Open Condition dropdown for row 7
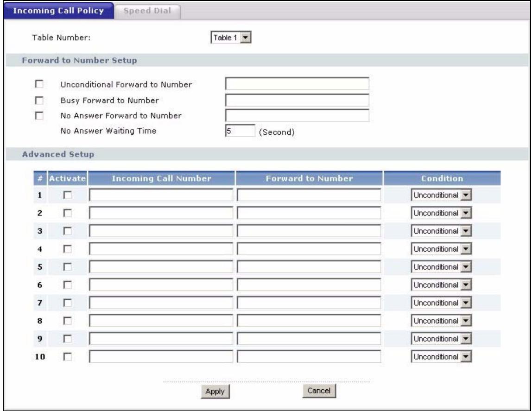 [x=441, y=303]
